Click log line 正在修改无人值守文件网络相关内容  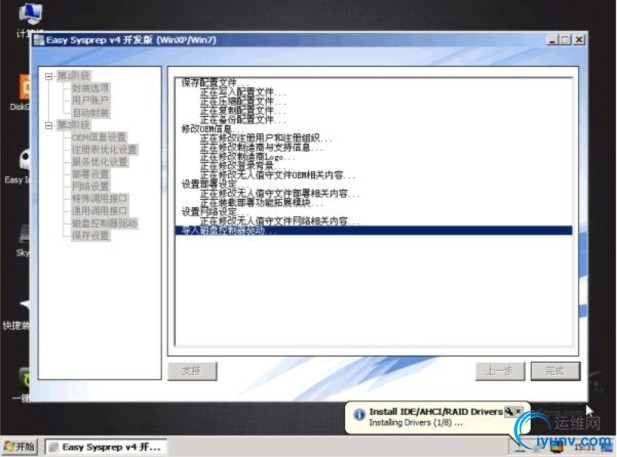click(280, 221)
